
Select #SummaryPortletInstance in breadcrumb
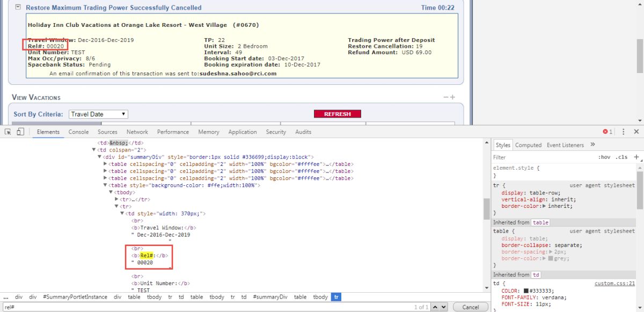75,297
